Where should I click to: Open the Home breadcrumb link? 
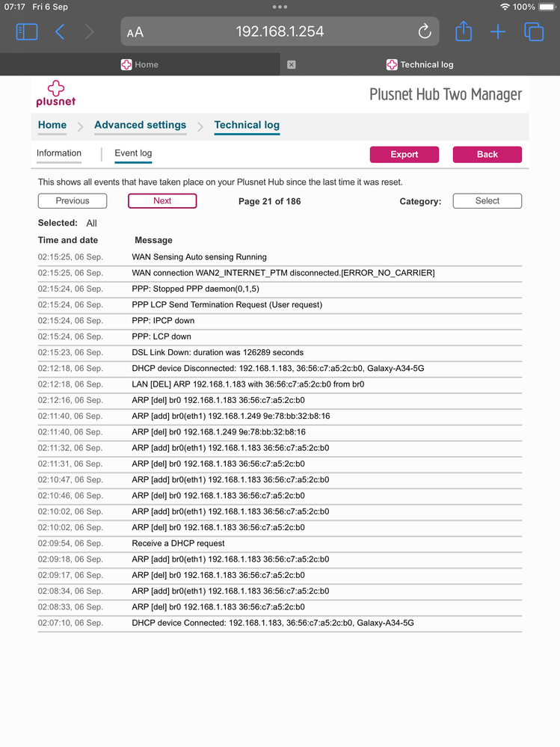(x=52, y=125)
